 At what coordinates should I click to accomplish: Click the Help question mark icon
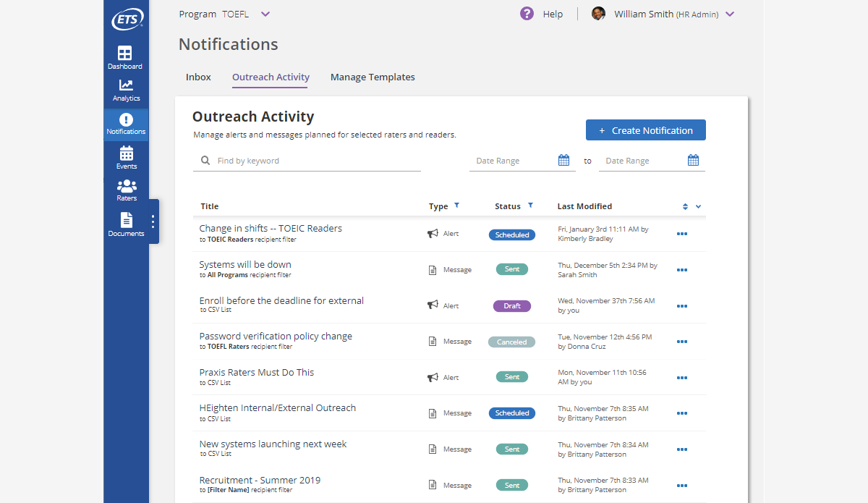pyautogui.click(x=527, y=14)
